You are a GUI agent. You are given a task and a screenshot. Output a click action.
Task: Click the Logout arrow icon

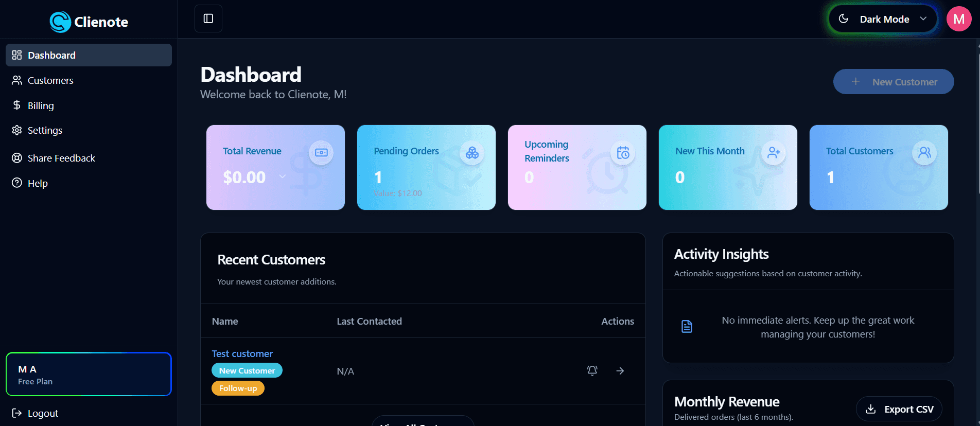(17, 413)
